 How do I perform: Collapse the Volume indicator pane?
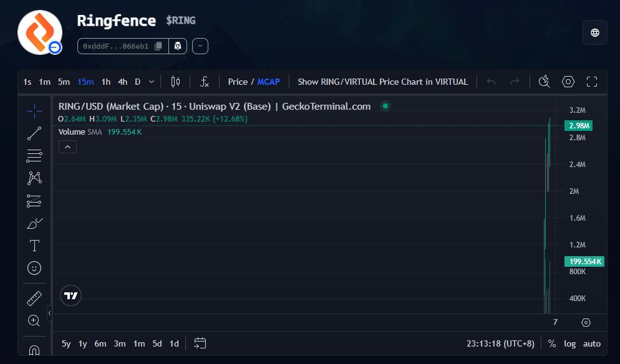tap(67, 146)
